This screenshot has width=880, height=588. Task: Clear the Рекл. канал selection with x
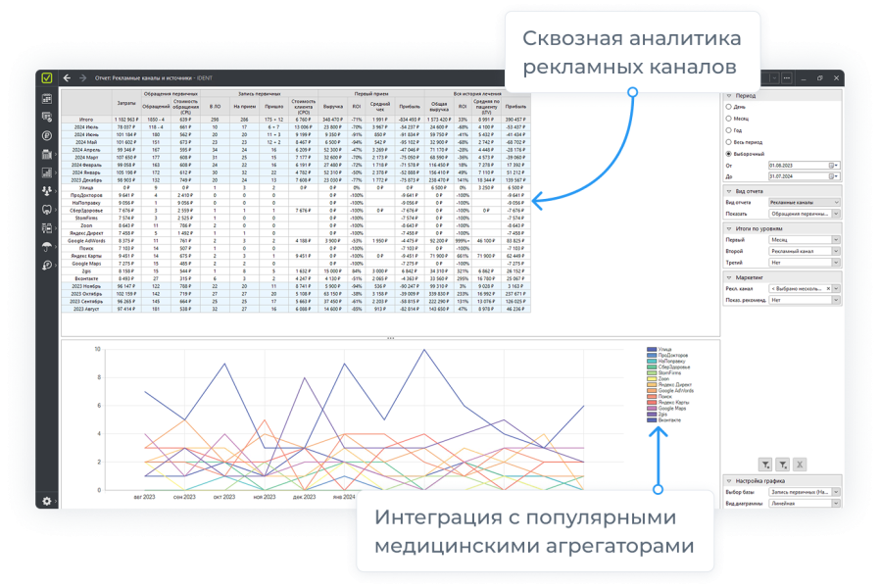click(828, 288)
